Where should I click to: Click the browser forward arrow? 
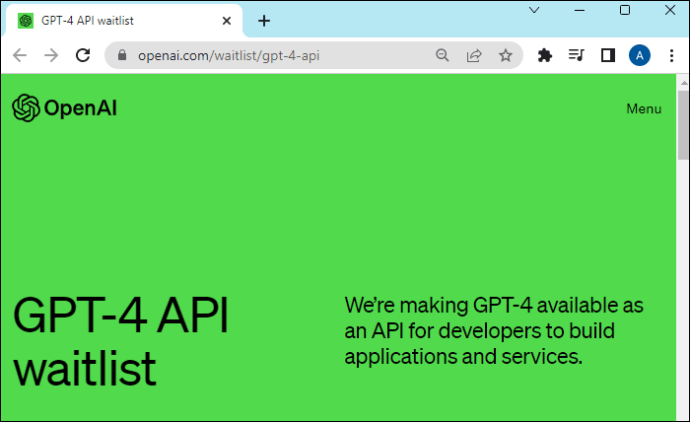pyautogui.click(x=51, y=55)
